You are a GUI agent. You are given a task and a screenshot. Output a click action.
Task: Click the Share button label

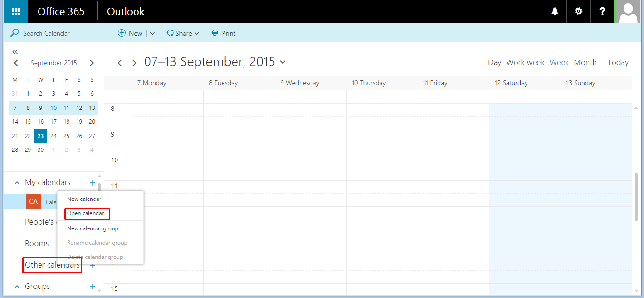pyautogui.click(x=184, y=33)
